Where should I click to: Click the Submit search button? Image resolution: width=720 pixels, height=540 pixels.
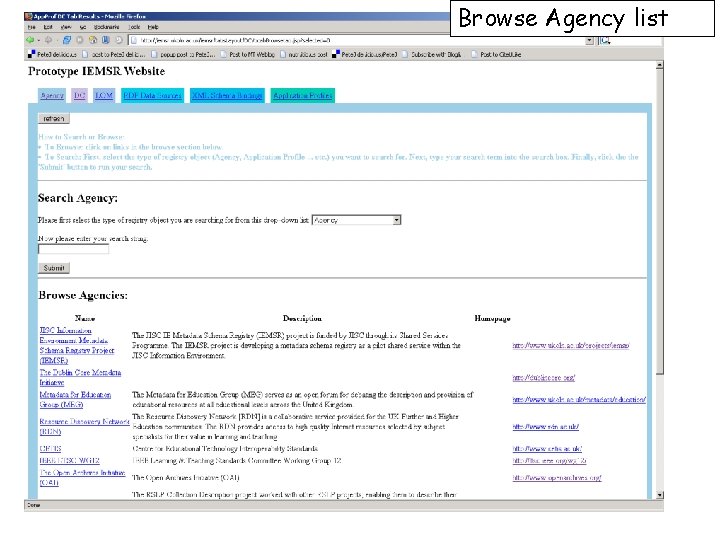pyautogui.click(x=54, y=268)
